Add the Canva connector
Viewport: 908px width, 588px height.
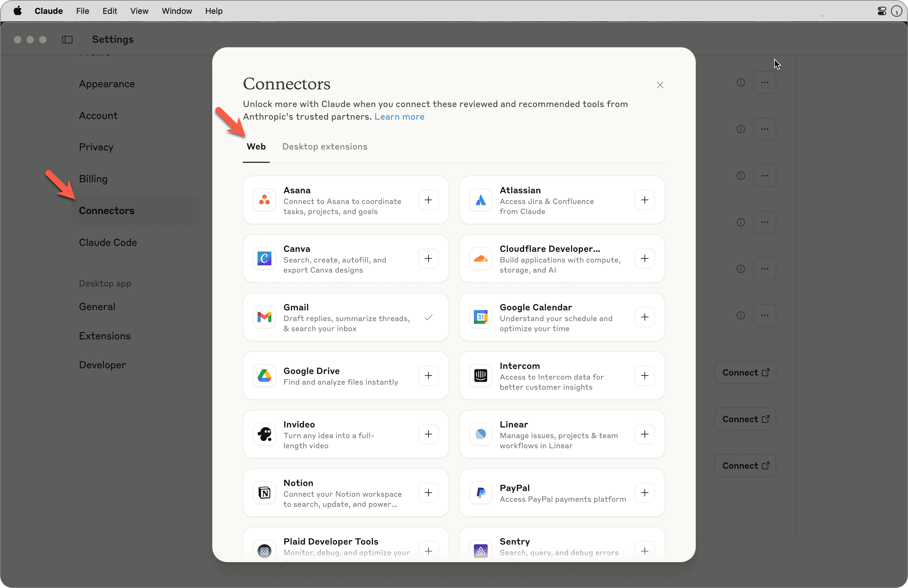pos(428,258)
